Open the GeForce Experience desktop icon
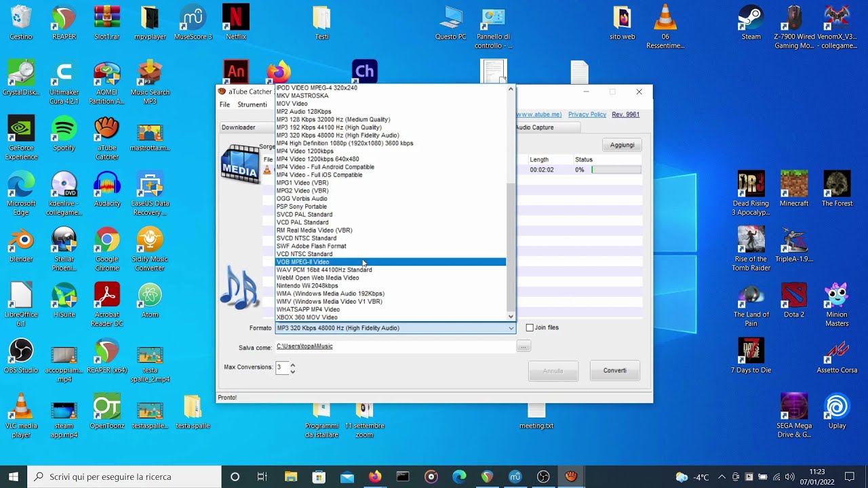Screen dimensions: 868x488 pyautogui.click(x=21, y=138)
